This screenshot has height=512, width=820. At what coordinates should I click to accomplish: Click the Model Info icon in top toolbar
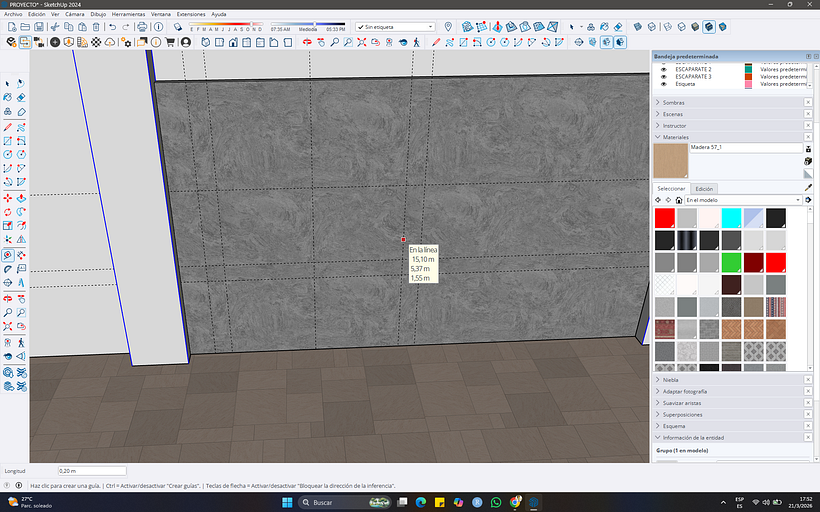pos(158,27)
